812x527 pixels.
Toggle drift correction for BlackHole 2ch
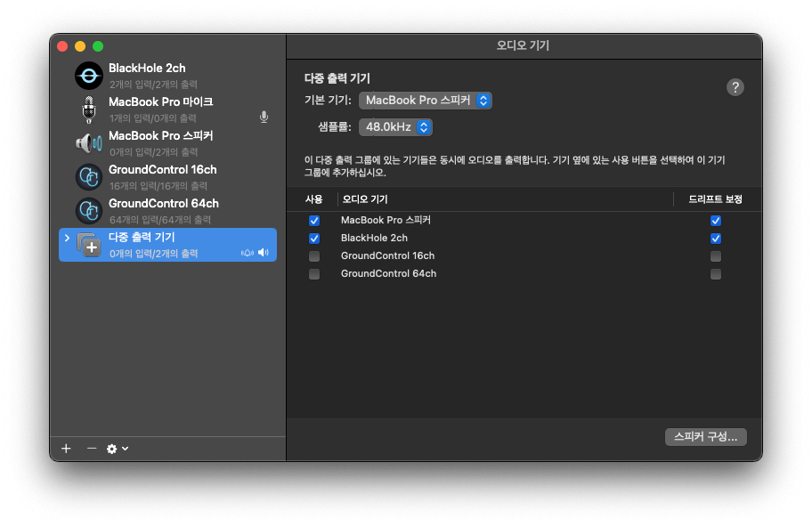pos(716,239)
